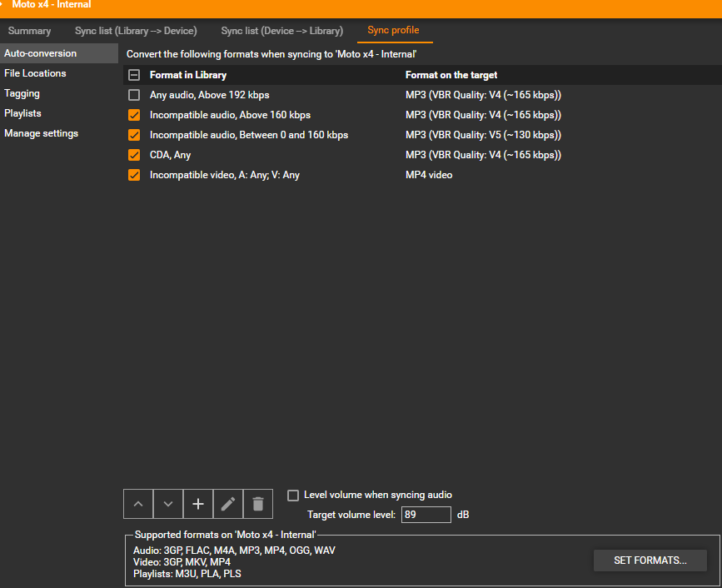722x588 pixels.
Task: Click the SET FORMATS... button
Action: (650, 561)
